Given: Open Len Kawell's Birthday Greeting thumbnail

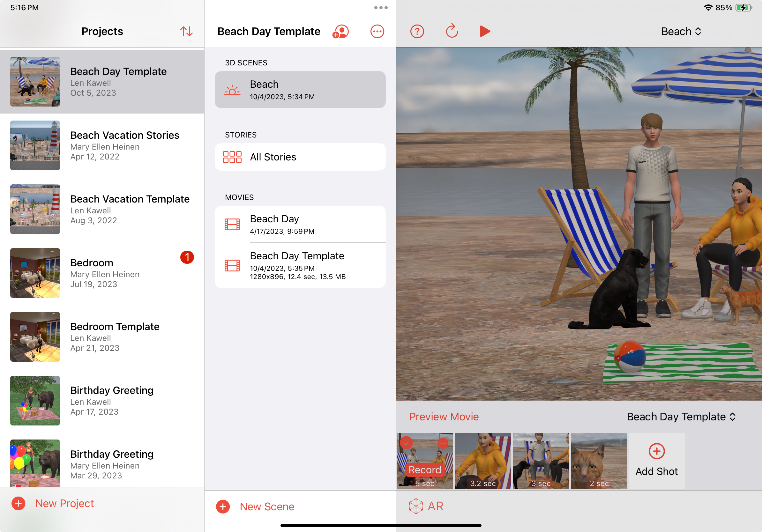Looking at the screenshot, I should (x=35, y=400).
